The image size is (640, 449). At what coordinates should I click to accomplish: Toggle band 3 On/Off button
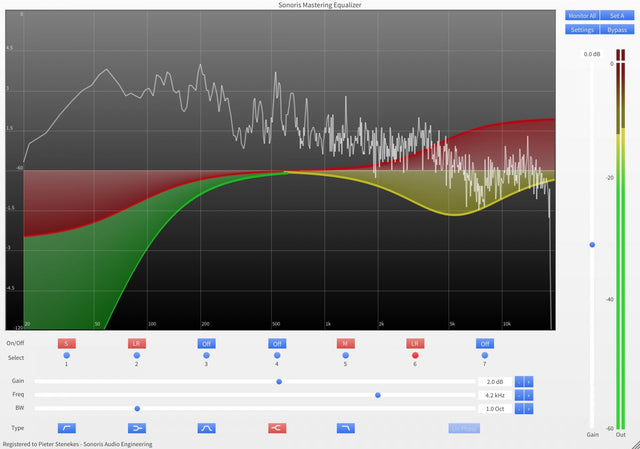[x=206, y=343]
